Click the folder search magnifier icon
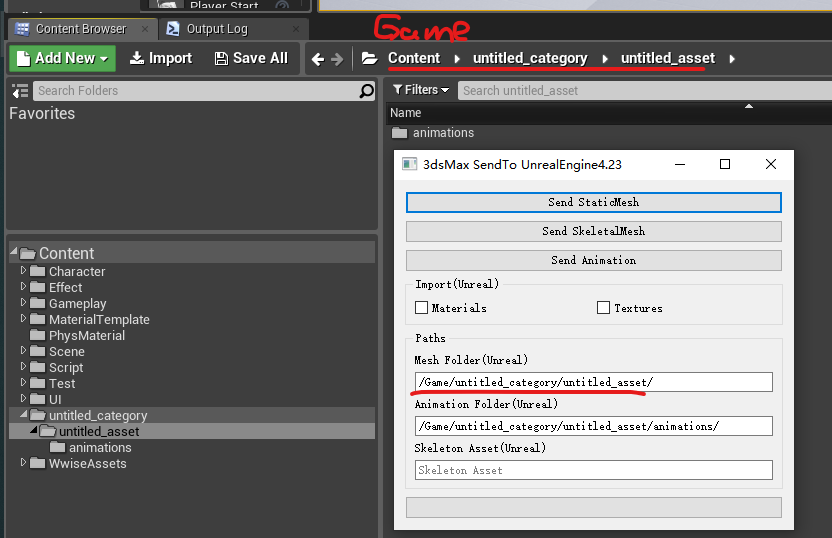Viewport: 832px width, 538px height. tap(367, 91)
